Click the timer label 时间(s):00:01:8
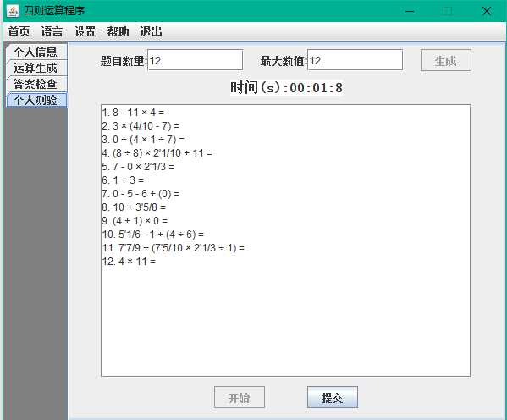The width and height of the screenshot is (507, 420). tap(286, 88)
